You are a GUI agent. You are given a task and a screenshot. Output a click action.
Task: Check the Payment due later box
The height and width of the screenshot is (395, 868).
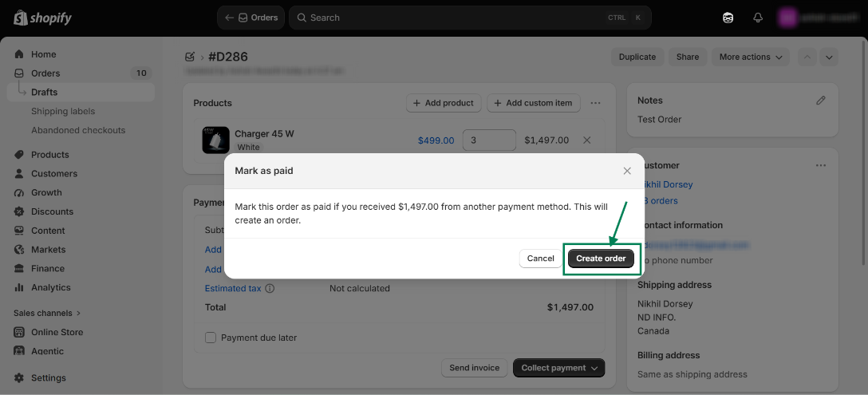(x=211, y=338)
